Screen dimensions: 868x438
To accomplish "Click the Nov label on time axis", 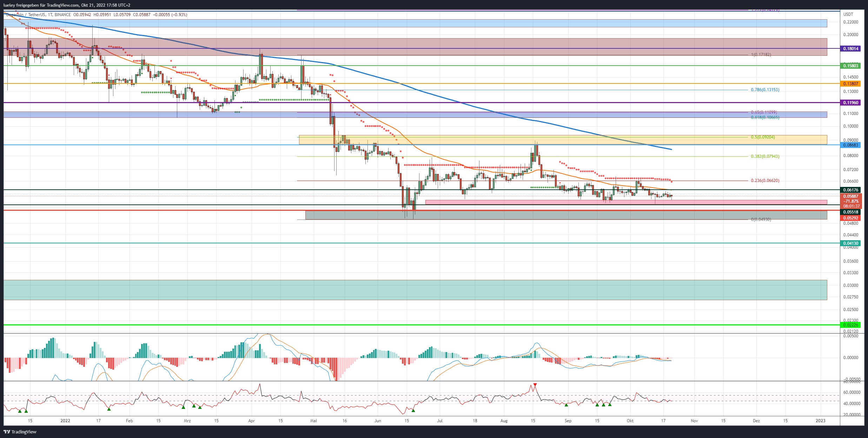I will 694,421.
